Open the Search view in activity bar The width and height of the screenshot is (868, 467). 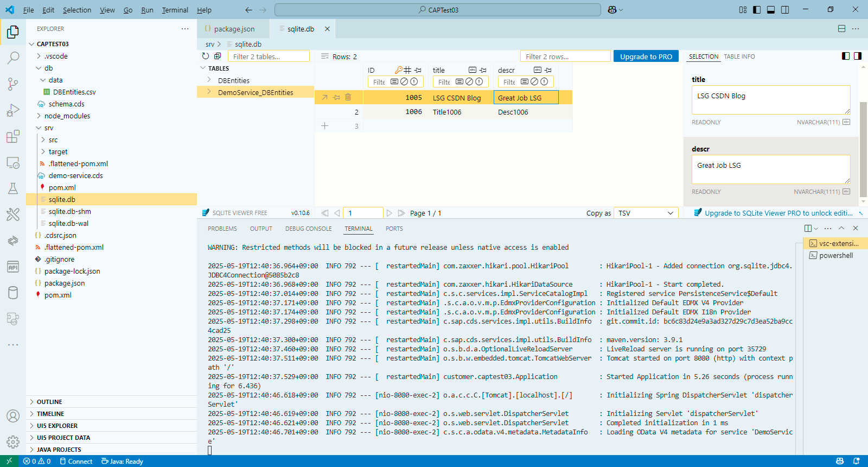[x=13, y=58]
